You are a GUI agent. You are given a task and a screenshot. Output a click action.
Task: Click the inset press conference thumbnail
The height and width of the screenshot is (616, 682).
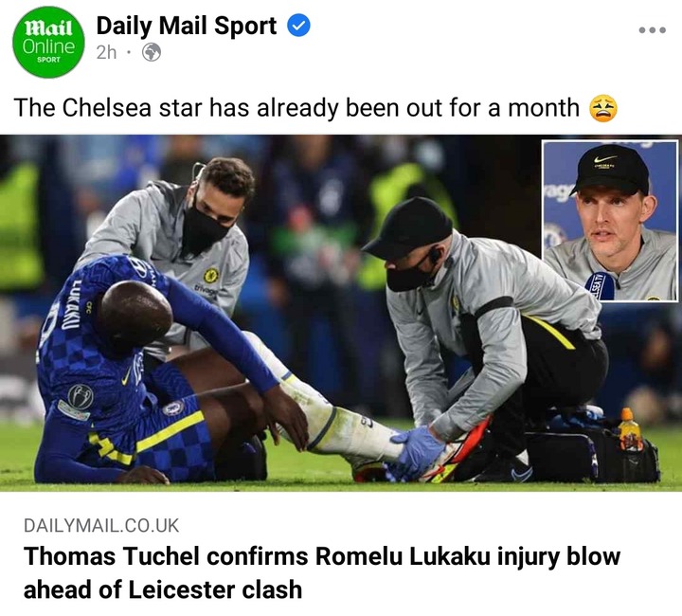click(610, 221)
